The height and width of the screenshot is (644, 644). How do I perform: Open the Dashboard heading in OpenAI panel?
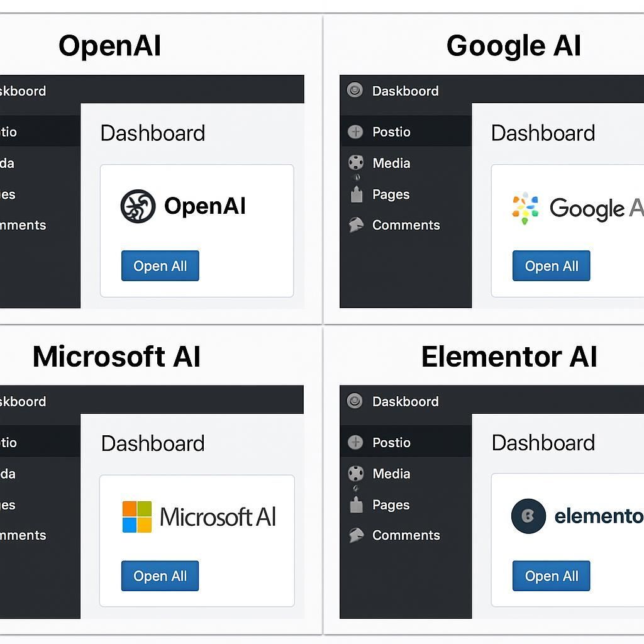tap(152, 133)
